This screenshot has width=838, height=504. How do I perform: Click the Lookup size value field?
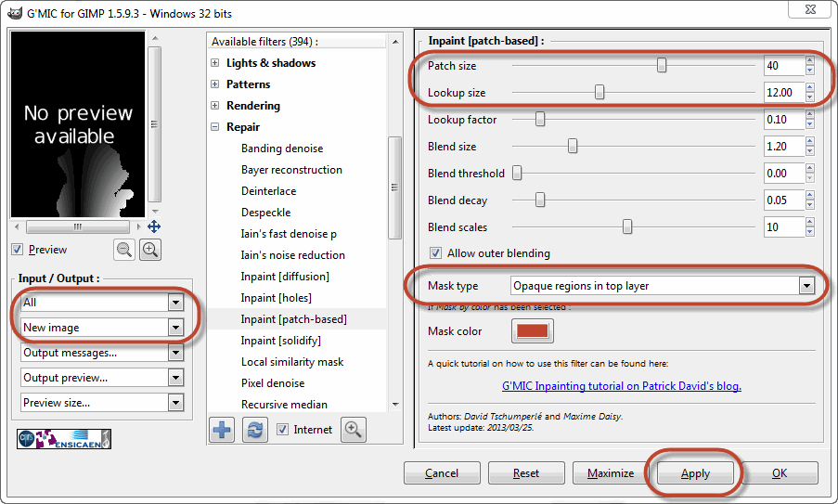[x=784, y=93]
